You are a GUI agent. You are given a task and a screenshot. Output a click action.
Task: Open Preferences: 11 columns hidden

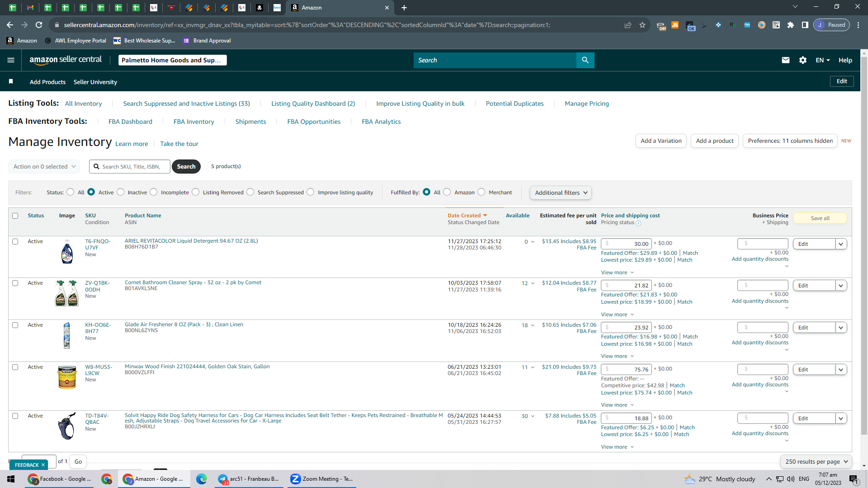790,141
